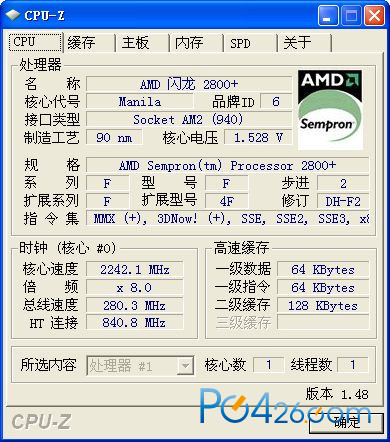Click the 指令集 field listing MMX, SSE
Image resolution: width=390 pixels, height=442 pixels.
tap(228, 218)
